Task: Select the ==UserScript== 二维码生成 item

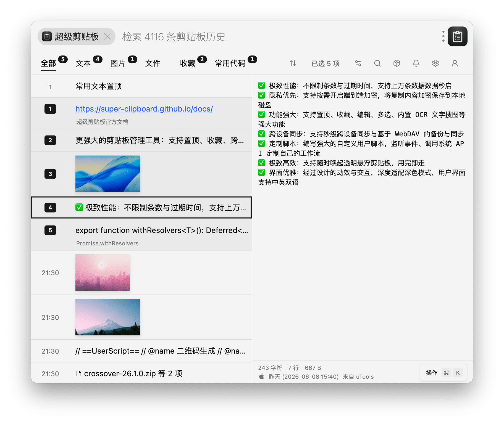Action: click(x=160, y=351)
